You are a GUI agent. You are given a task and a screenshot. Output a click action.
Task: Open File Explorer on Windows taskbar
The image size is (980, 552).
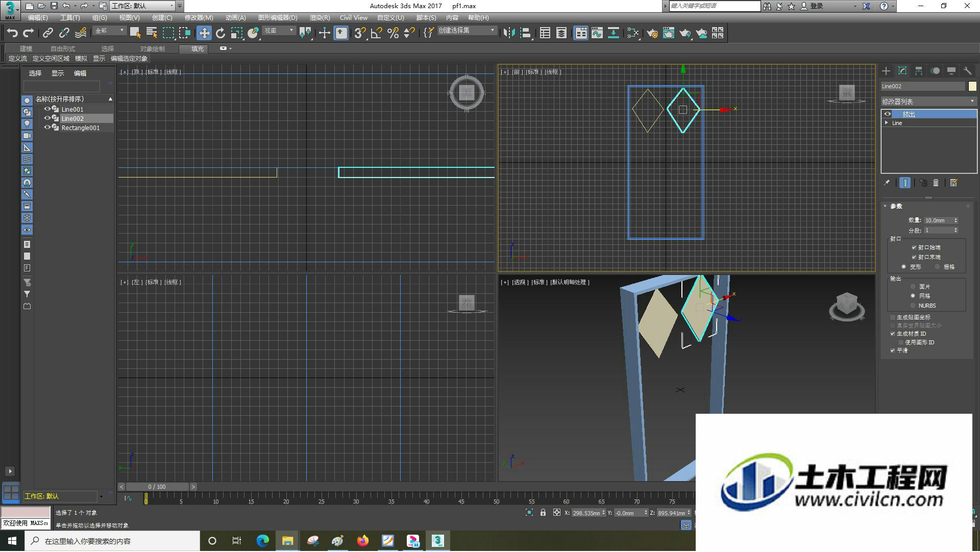click(x=287, y=541)
